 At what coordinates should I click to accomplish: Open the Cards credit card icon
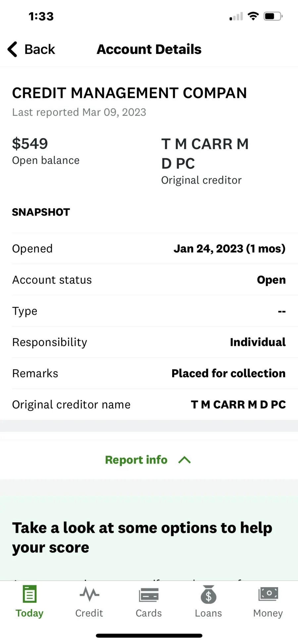(x=149, y=595)
